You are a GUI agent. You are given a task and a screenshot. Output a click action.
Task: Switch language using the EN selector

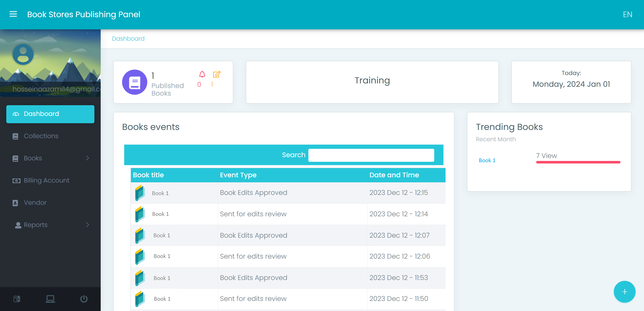coord(627,14)
